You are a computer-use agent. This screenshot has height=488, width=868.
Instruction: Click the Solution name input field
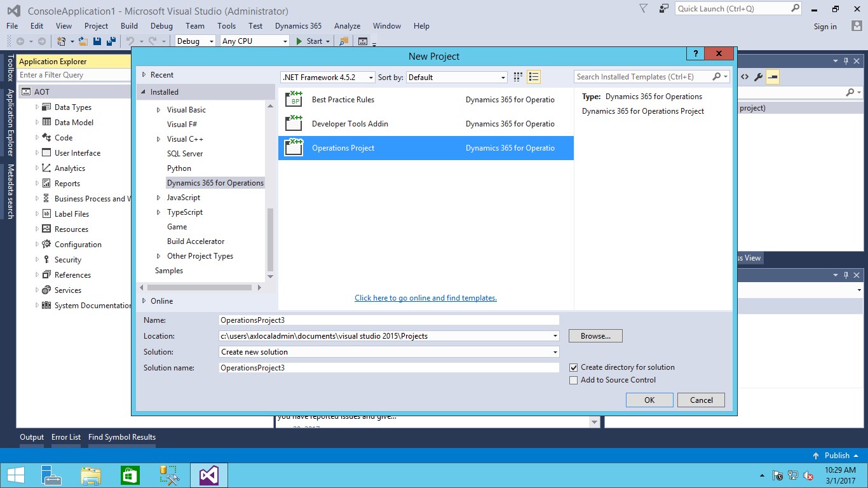point(389,368)
